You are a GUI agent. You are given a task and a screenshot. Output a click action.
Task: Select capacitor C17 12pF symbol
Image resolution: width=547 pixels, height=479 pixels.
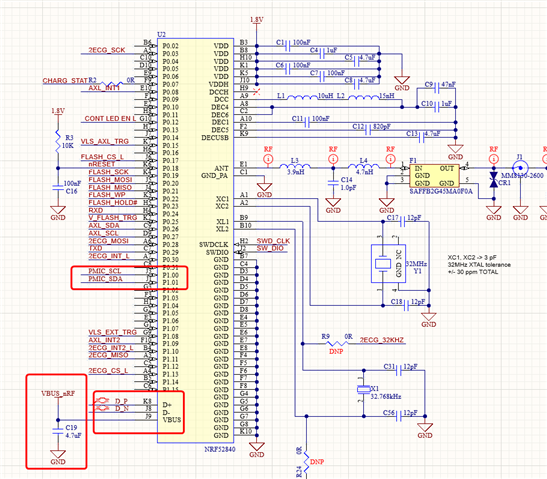pos(402,222)
